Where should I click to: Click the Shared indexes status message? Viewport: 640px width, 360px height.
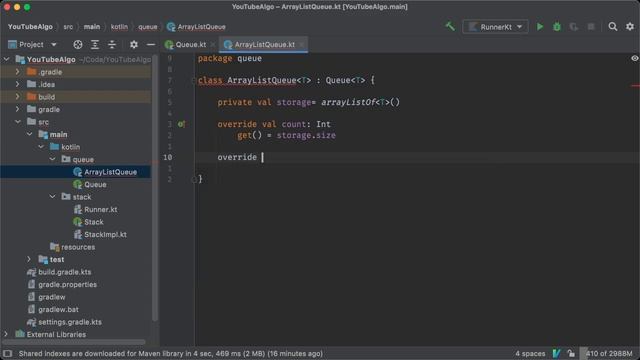171,353
